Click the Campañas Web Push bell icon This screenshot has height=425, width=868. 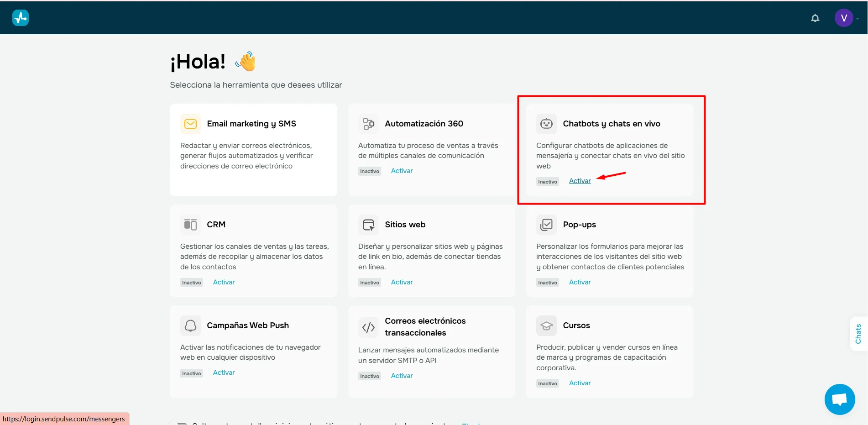190,325
